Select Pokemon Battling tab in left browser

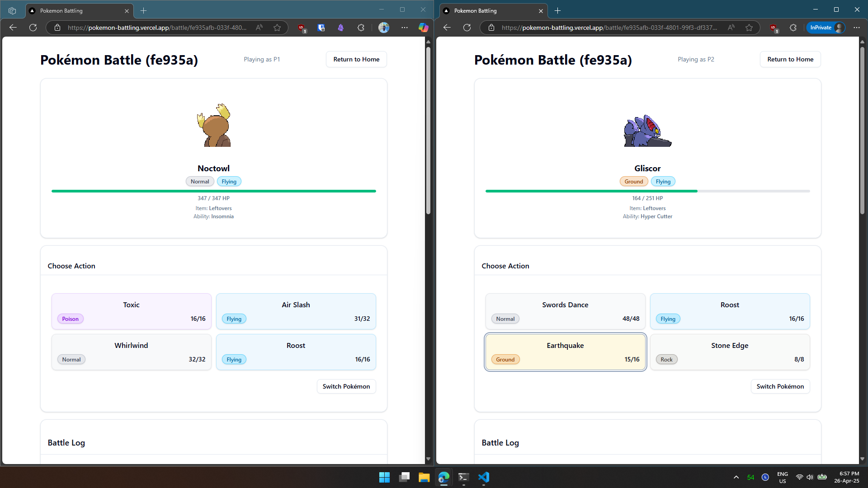coord(79,11)
